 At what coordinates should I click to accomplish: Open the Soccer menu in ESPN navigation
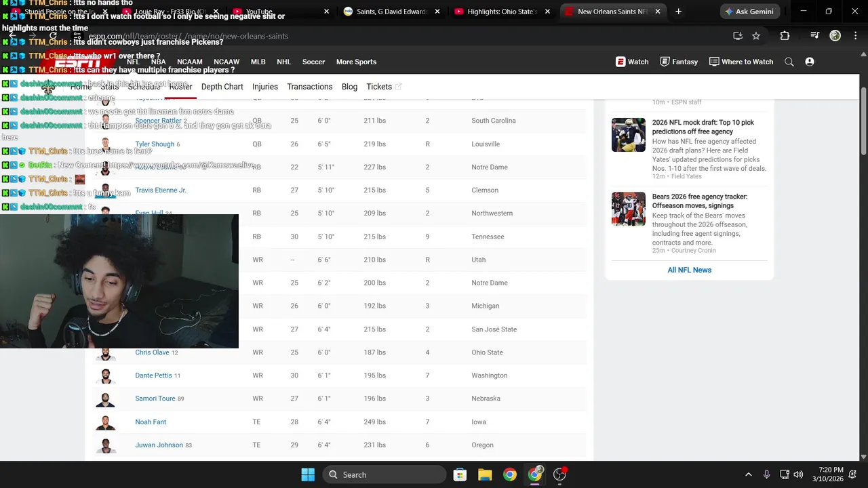[x=313, y=62]
